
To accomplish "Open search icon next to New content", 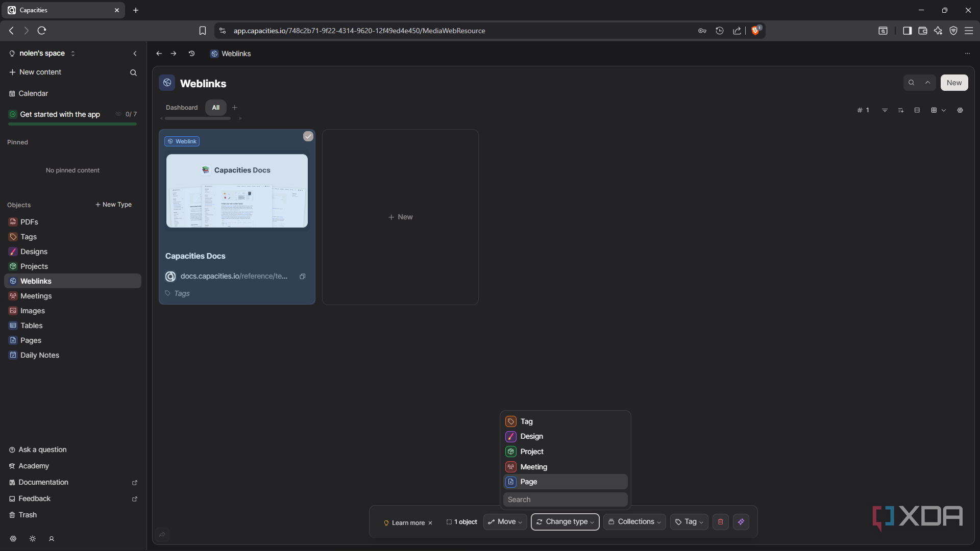I will [x=133, y=72].
